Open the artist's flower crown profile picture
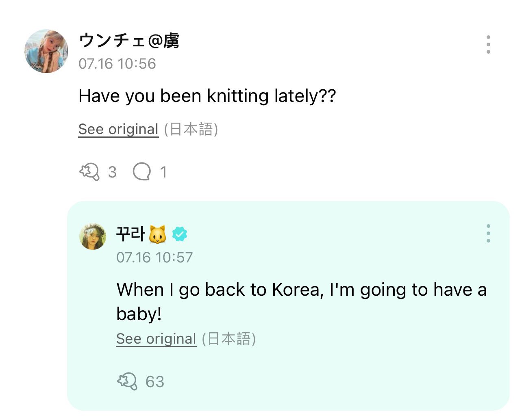Viewport: 522px width, 420px height. 93,236
